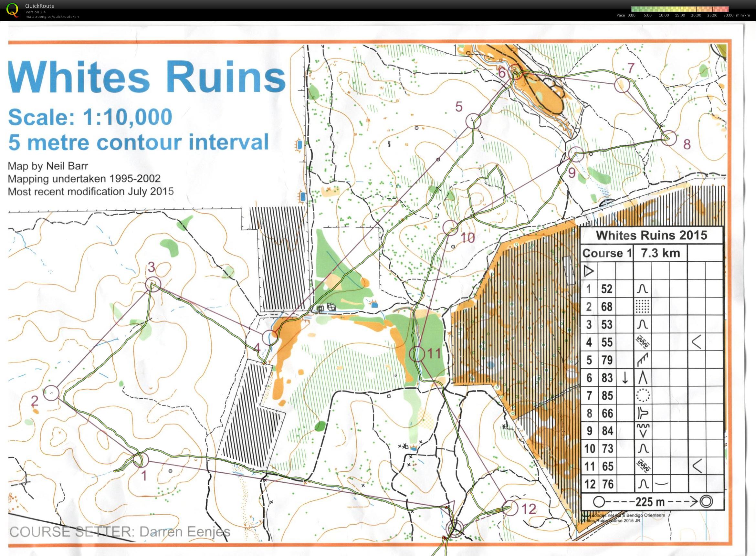Click the Course 1 cell in the table
The image size is (756, 556).
point(607,253)
